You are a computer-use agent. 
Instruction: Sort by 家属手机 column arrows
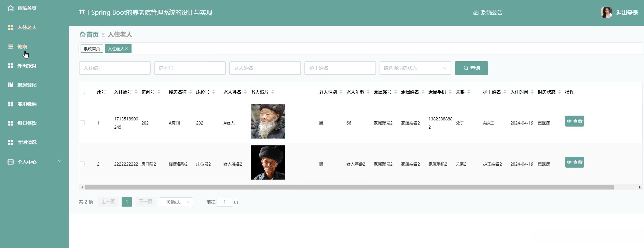tap(450, 92)
